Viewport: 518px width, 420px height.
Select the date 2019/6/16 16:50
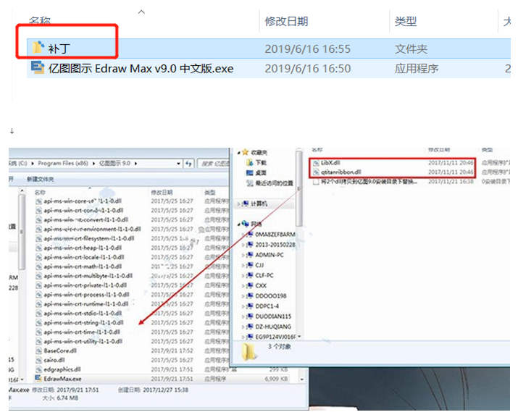point(307,68)
